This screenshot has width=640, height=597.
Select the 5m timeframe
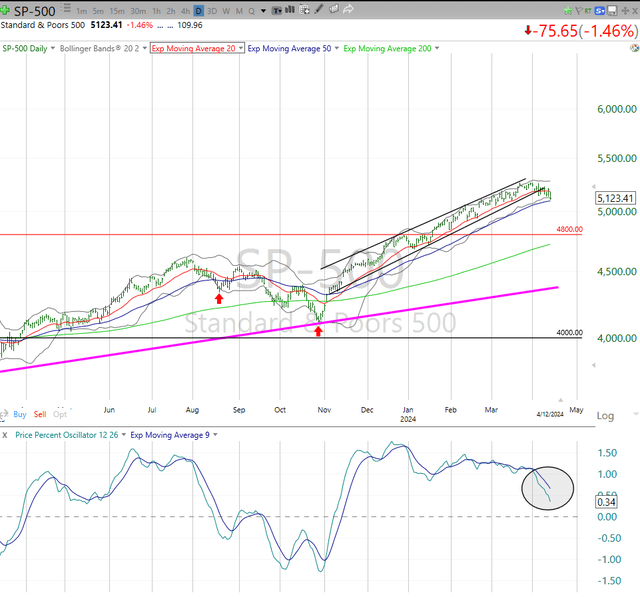[x=98, y=11]
